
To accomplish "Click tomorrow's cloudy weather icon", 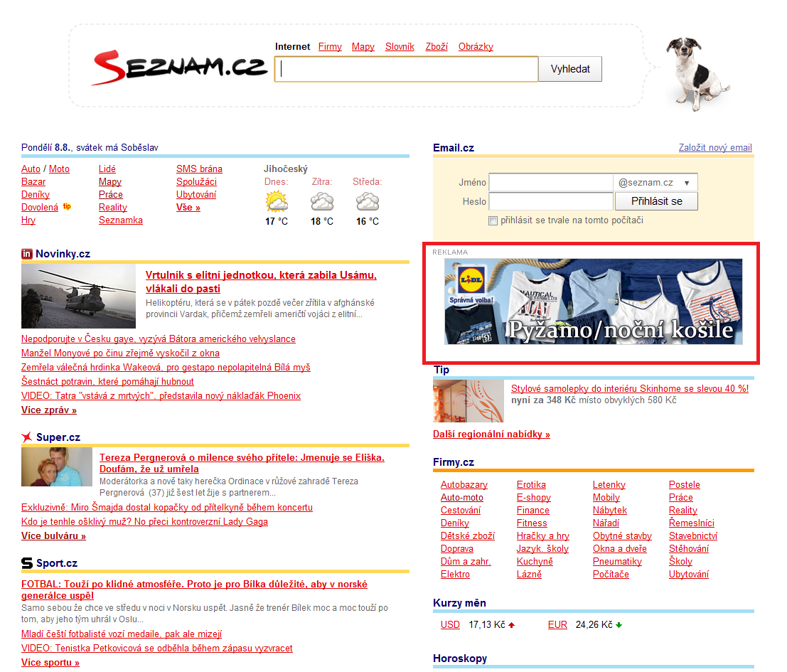I will (322, 202).
